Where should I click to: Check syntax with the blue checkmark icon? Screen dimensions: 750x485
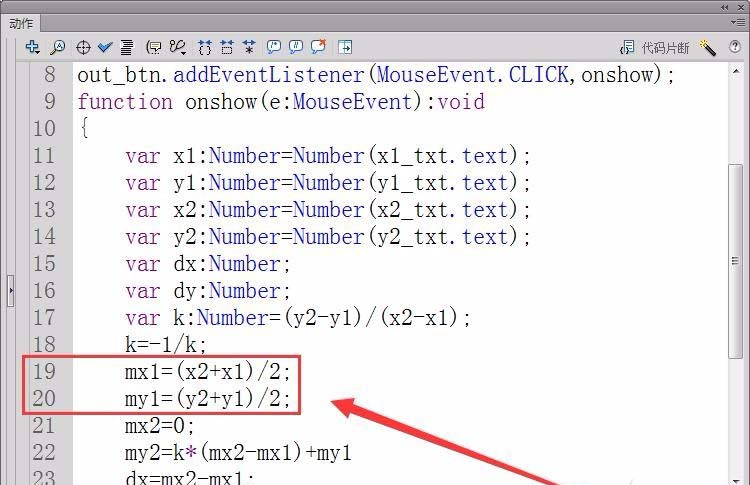[105, 47]
